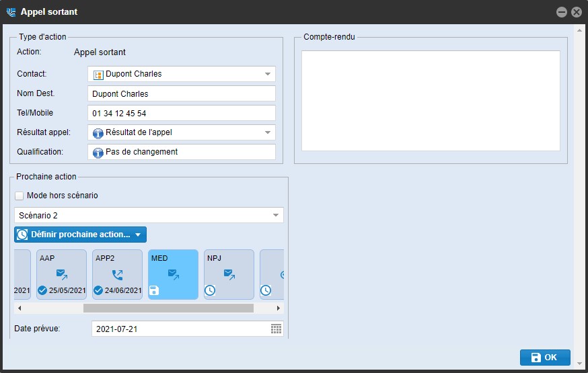Viewport: 588px width, 373px height.
Task: Click the outgoing call icon in APP2 card
Action: pos(118,274)
